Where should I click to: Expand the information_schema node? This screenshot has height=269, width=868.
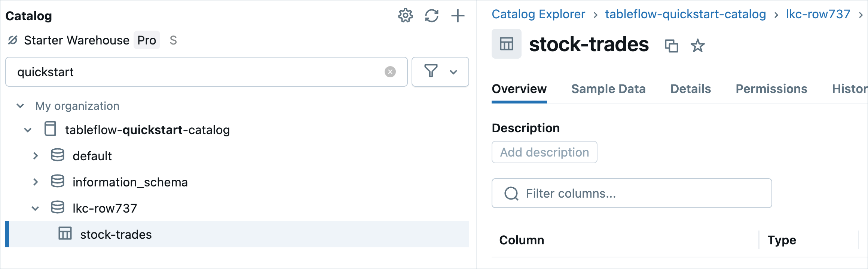pos(36,182)
